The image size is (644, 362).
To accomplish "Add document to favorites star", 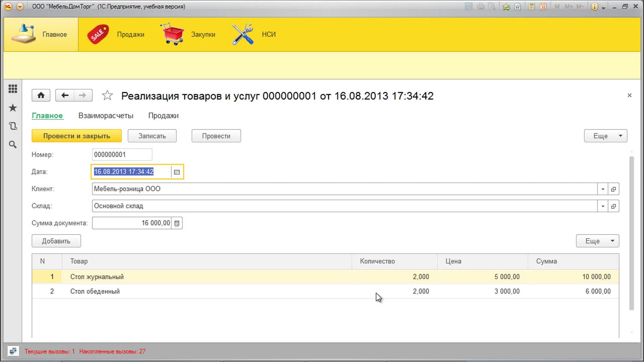I will pyautogui.click(x=107, y=95).
